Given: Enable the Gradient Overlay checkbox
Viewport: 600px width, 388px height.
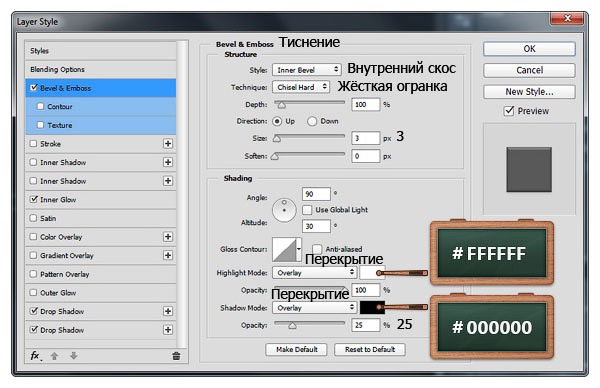Looking at the screenshot, I should tap(34, 255).
